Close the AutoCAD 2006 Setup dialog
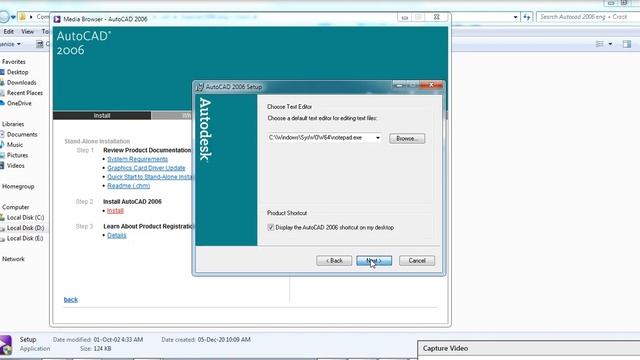This screenshot has width=640, height=360. click(x=432, y=85)
